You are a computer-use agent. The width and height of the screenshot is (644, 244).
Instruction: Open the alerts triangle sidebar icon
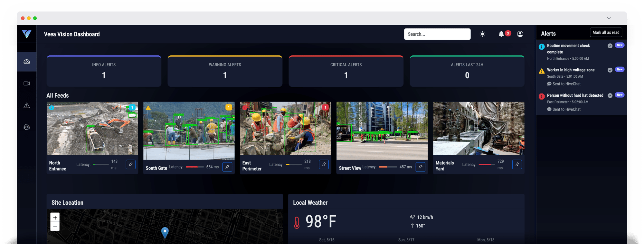27,105
